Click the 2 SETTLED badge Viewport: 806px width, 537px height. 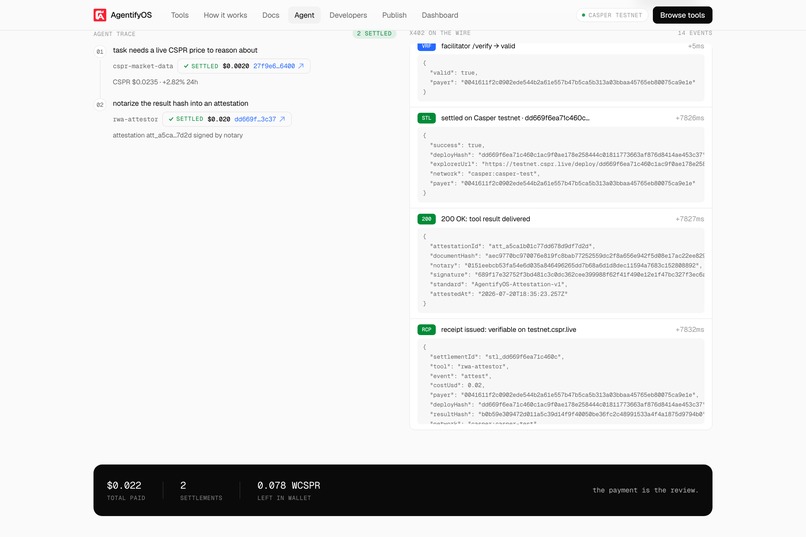click(374, 33)
